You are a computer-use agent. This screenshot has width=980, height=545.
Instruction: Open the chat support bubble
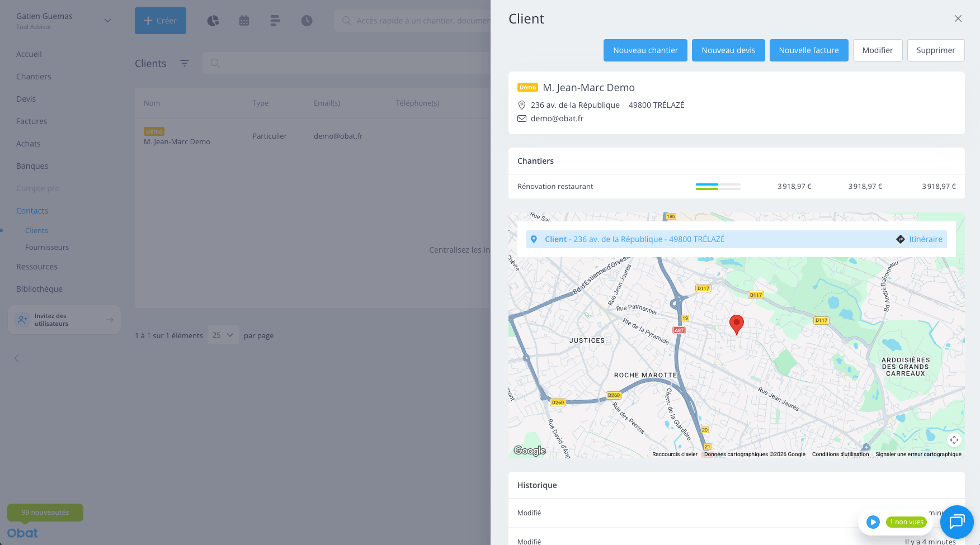pyautogui.click(x=957, y=522)
